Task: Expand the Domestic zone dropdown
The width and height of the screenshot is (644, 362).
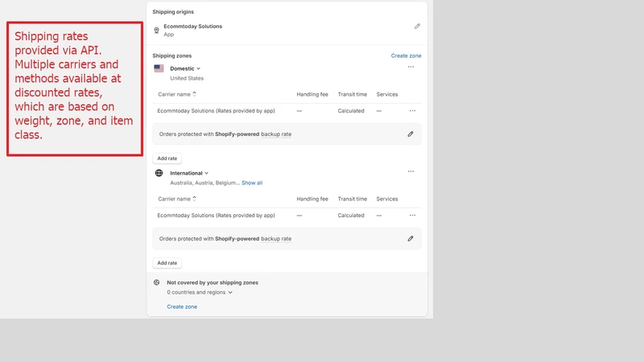Action: click(185, 68)
